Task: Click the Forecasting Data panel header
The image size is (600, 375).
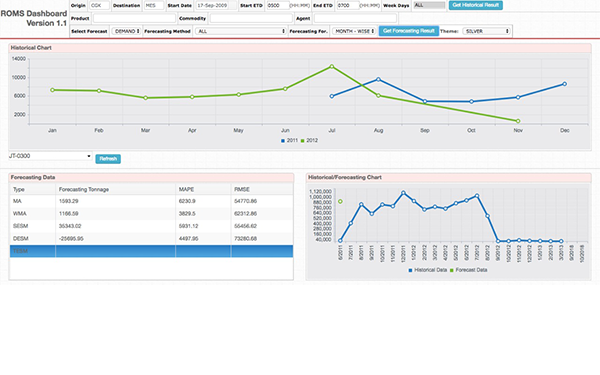Action: [152, 178]
